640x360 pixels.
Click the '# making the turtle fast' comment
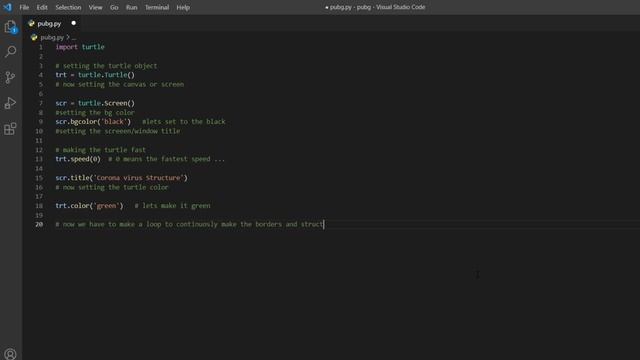coord(100,150)
